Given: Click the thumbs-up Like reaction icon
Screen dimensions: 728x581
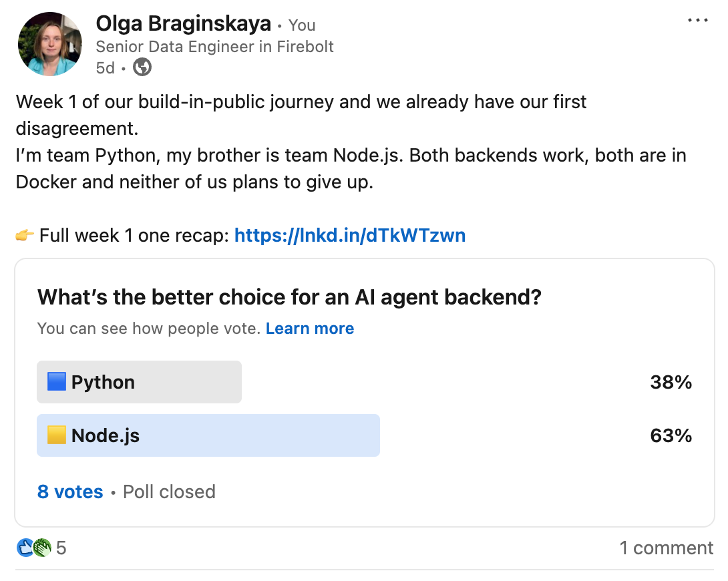Looking at the screenshot, I should click(25, 548).
